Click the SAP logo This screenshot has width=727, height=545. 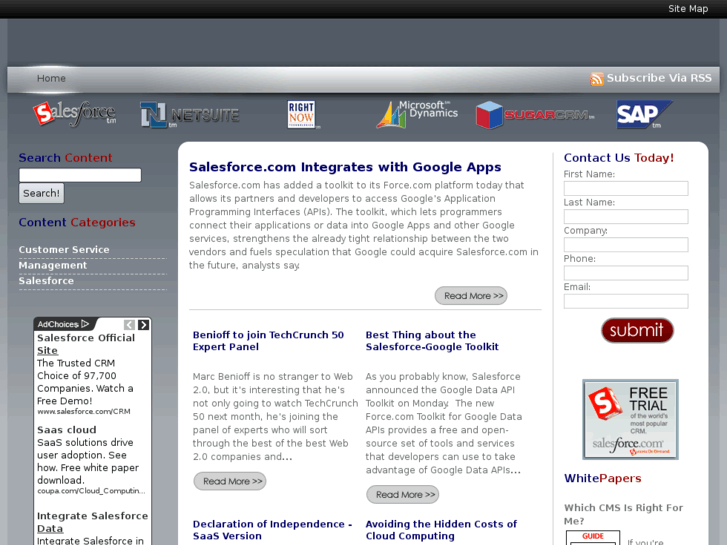tap(644, 114)
